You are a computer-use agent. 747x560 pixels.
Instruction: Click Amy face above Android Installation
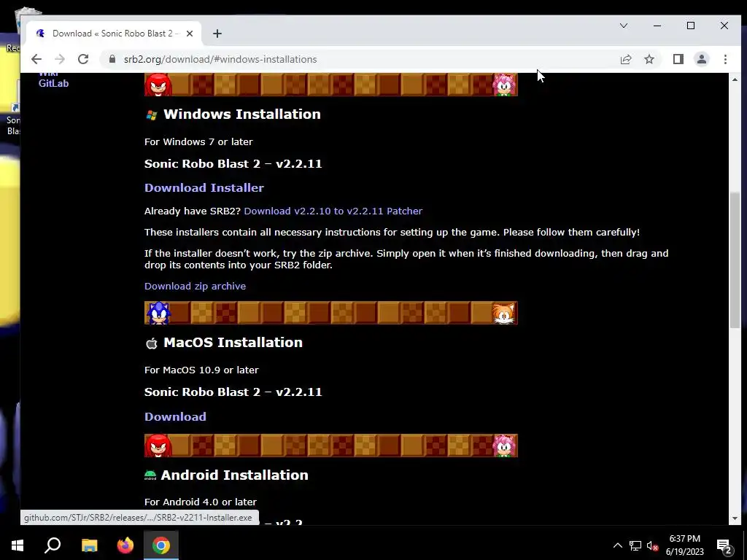(504, 446)
